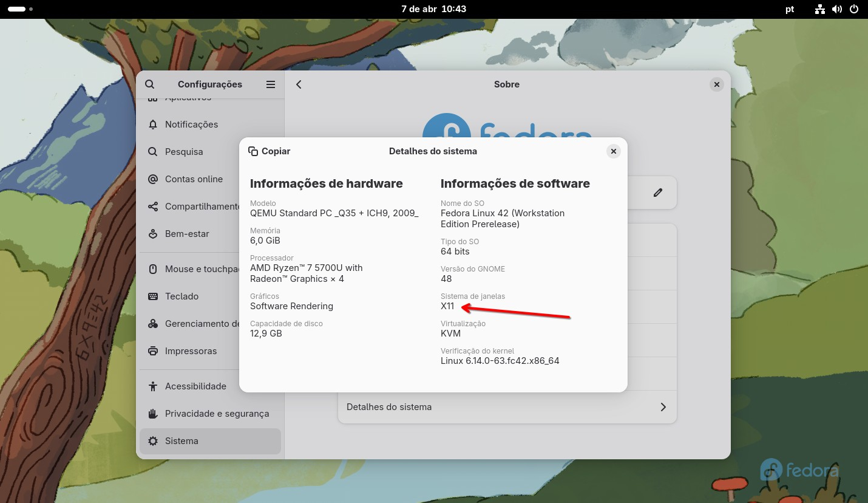Select Teclado in the sidebar
Image resolution: width=868 pixels, height=503 pixels.
(x=181, y=296)
